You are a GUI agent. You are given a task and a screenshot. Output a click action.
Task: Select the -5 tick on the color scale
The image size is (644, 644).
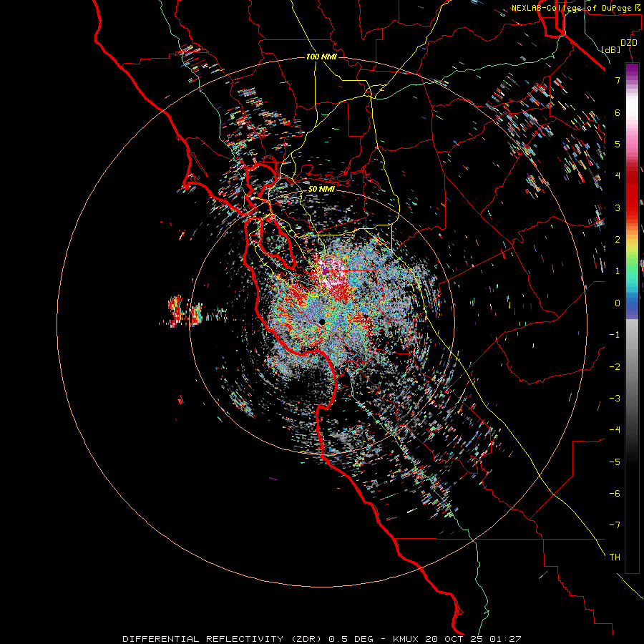pyautogui.click(x=615, y=462)
